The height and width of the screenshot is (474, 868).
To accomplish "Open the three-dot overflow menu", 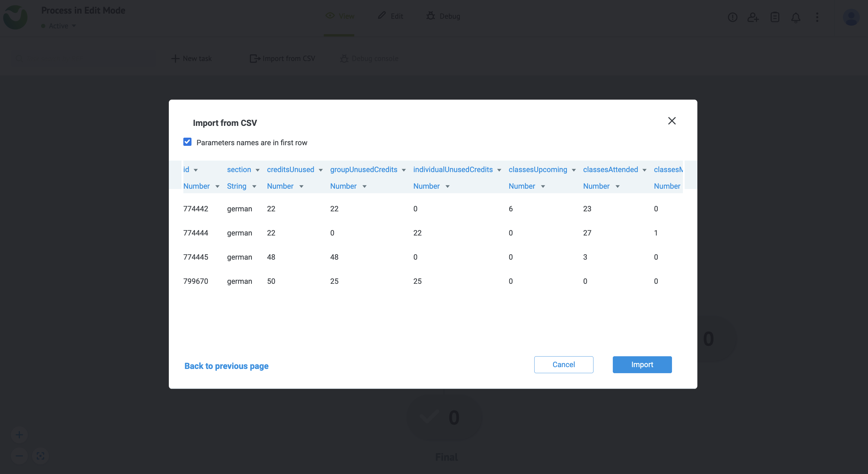I will tap(817, 17).
